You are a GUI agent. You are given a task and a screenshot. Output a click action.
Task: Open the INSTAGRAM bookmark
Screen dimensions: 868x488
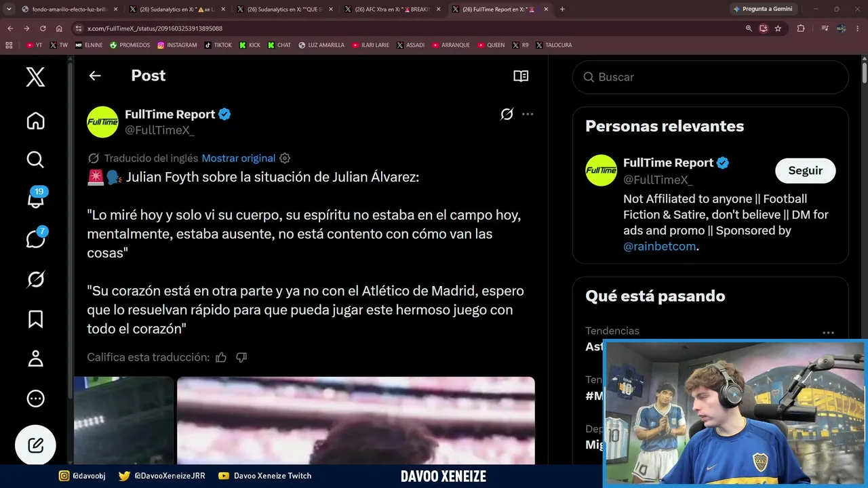(177, 45)
